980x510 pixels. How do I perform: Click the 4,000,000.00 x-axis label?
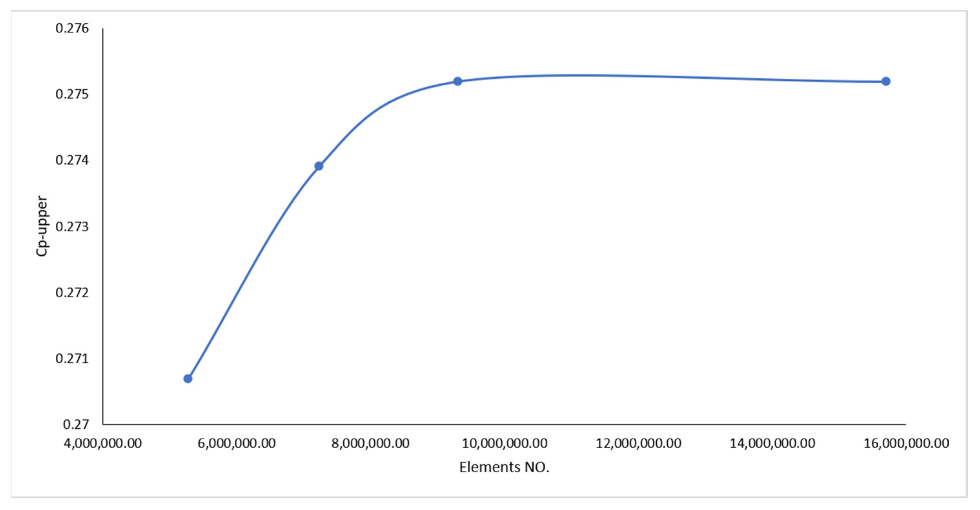103,443
